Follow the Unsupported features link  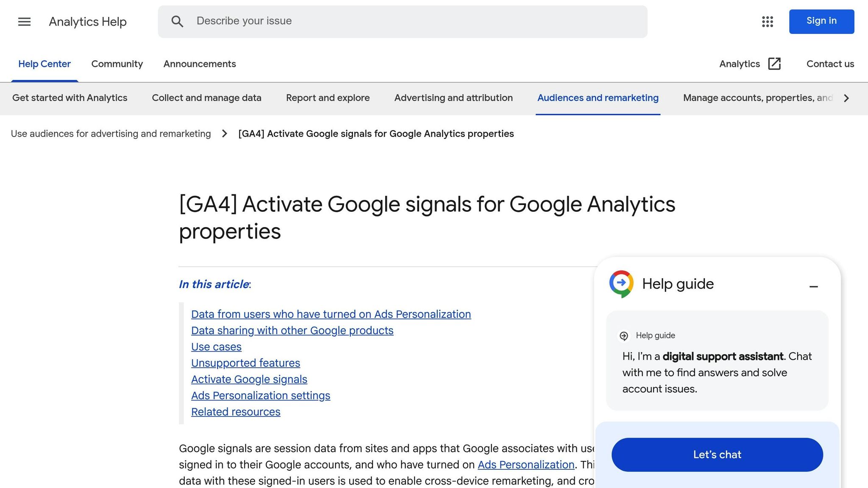click(245, 363)
